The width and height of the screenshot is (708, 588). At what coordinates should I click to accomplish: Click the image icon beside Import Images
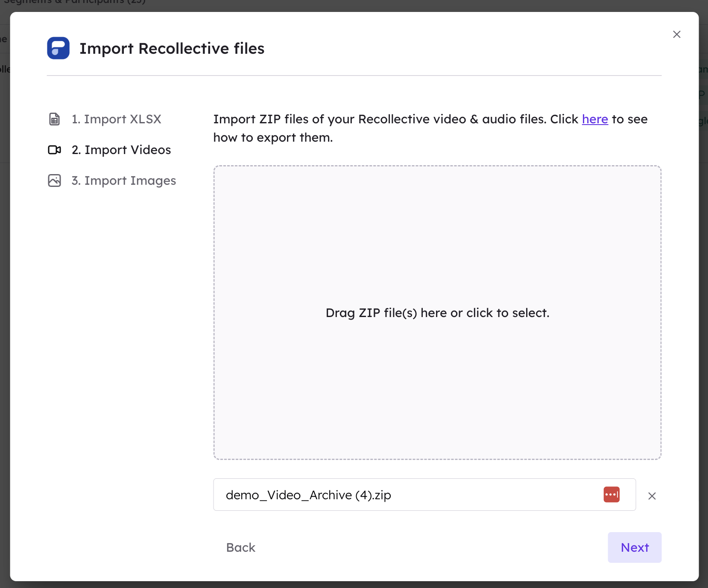click(x=55, y=180)
